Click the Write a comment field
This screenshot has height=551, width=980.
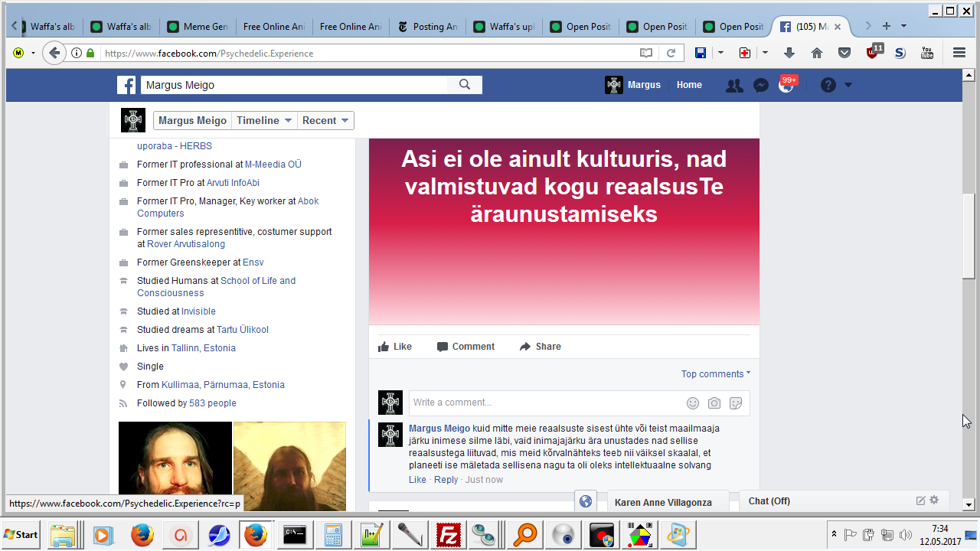click(544, 403)
